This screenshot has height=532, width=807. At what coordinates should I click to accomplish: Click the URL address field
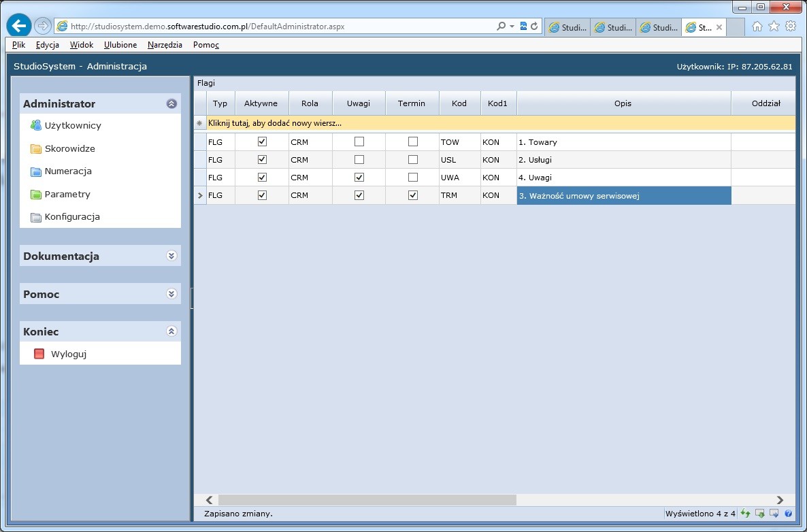click(x=280, y=27)
